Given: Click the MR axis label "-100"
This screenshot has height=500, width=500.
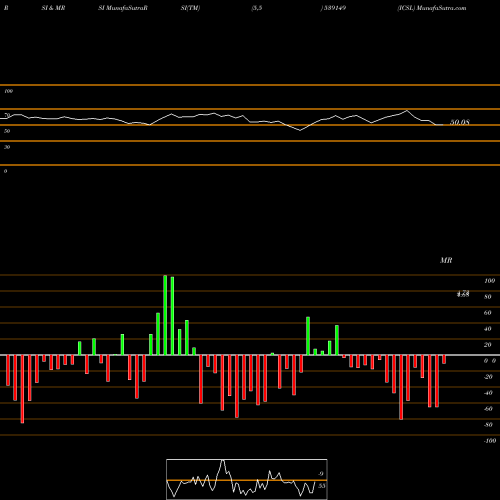Looking at the screenshot, I should [490, 441].
